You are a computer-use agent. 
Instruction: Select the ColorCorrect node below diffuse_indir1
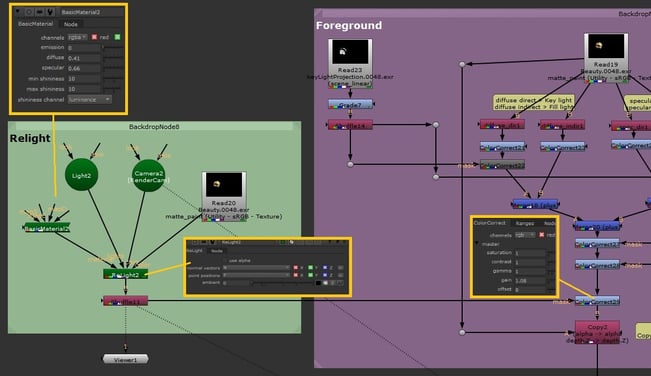point(563,146)
